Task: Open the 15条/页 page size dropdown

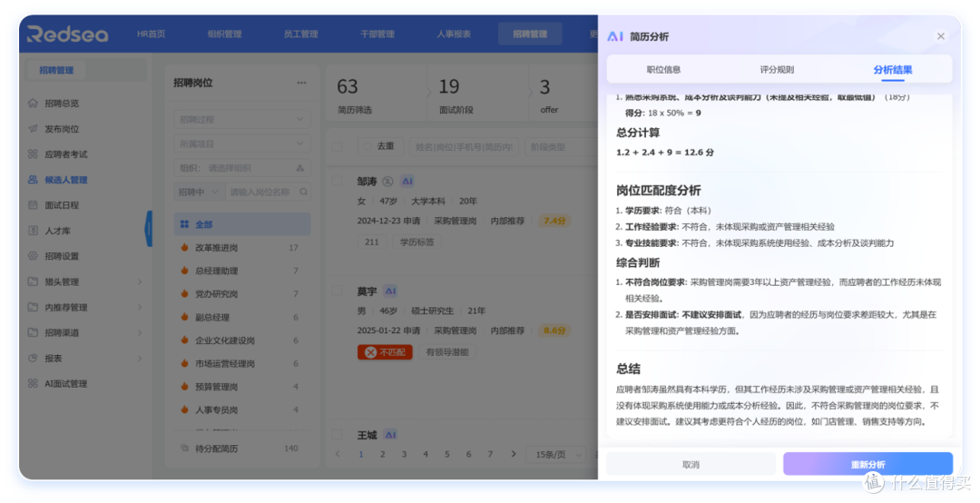Action: click(x=557, y=454)
